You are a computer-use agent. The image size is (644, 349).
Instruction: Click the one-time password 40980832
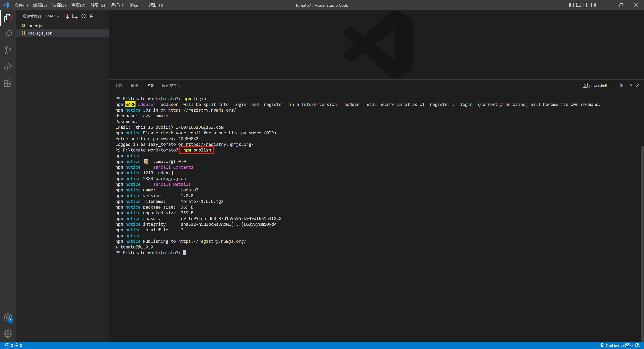click(x=188, y=139)
